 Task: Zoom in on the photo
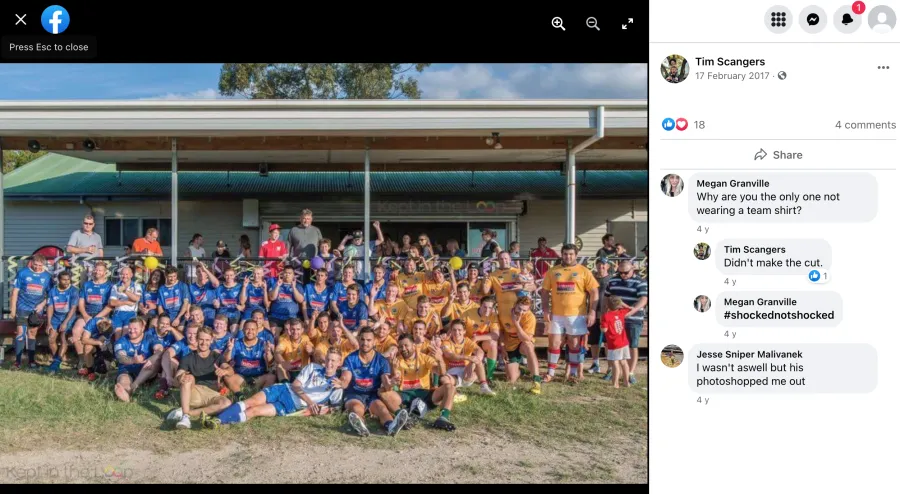coord(558,24)
